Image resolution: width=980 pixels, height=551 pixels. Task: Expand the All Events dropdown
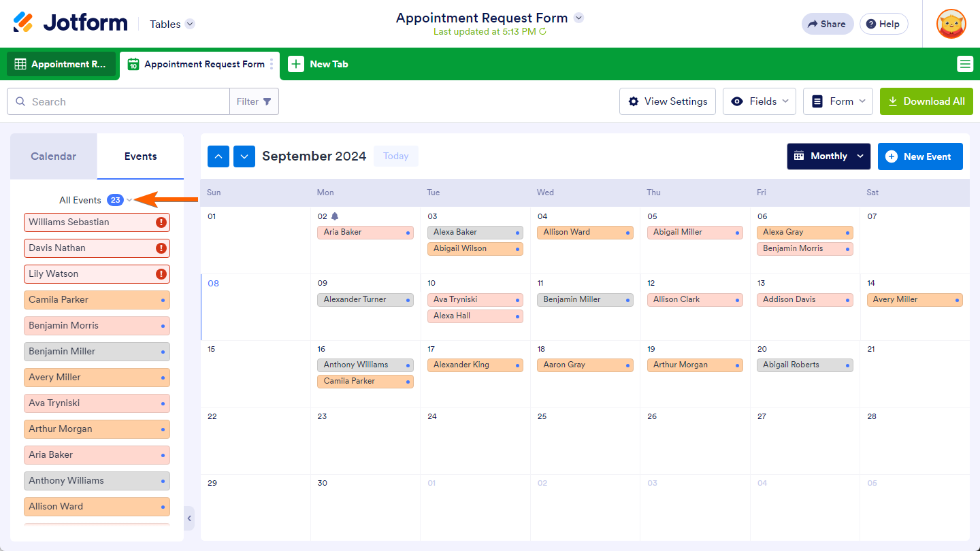pyautogui.click(x=129, y=200)
